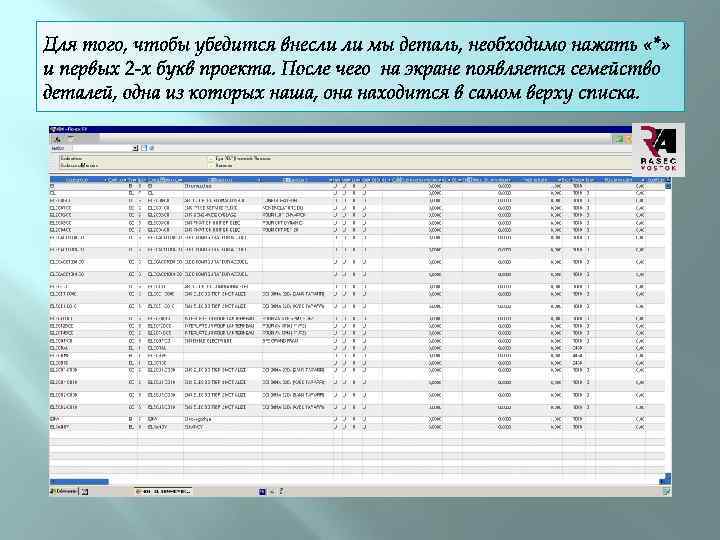Click the scroll-right arrow ending the horizontal scrollbar
The image size is (720, 540).
pos(662,482)
